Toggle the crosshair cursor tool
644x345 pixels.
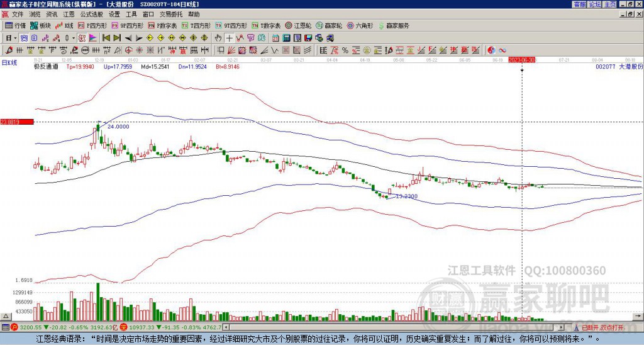tap(229, 38)
